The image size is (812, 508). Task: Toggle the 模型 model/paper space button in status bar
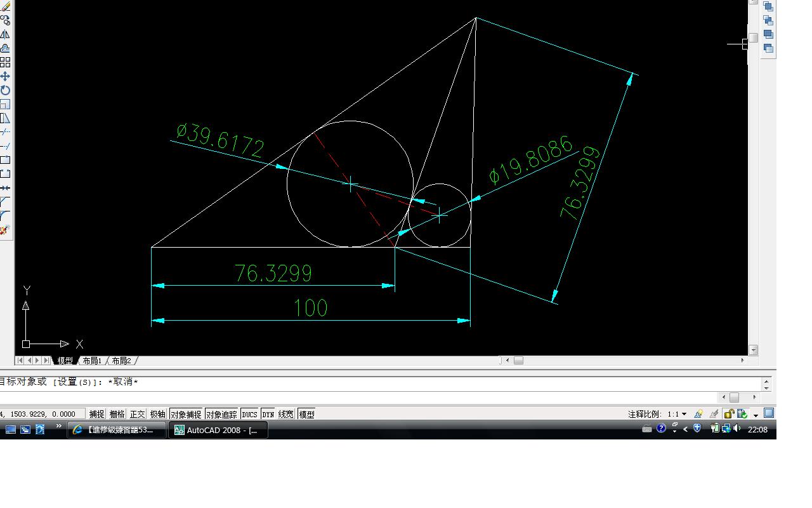tap(306, 414)
